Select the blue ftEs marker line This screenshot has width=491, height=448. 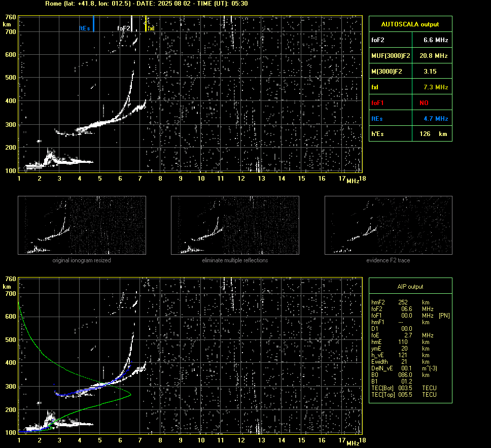(x=94, y=24)
